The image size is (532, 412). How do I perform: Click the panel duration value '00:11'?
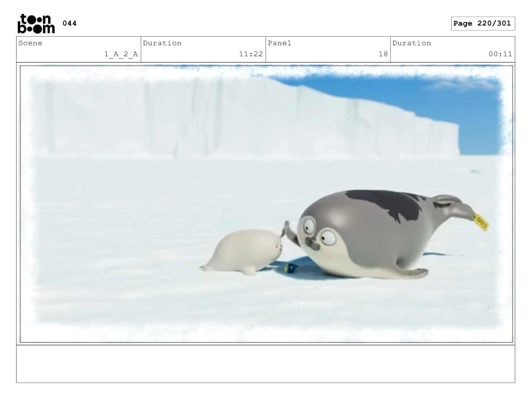pos(500,54)
